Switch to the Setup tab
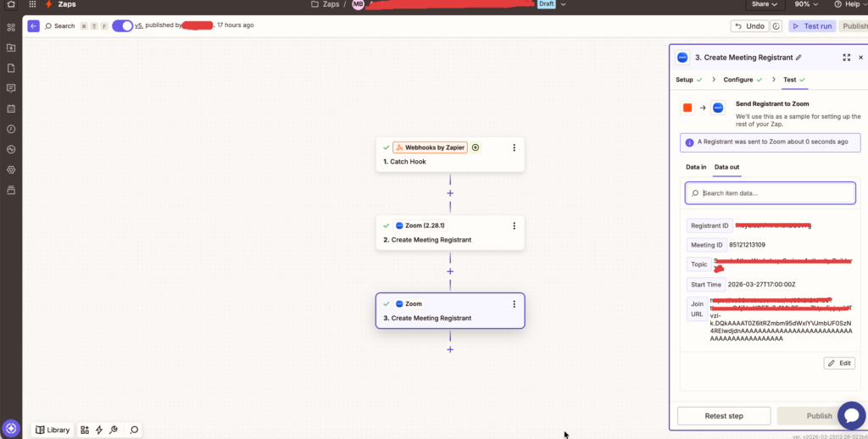The image size is (868, 439). pyautogui.click(x=688, y=80)
